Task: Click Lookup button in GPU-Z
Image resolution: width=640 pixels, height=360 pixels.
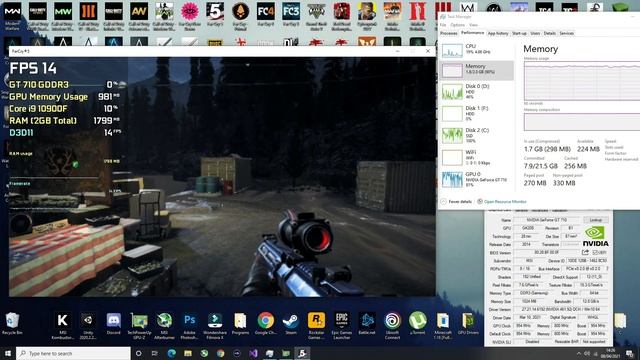Action: (x=596, y=220)
